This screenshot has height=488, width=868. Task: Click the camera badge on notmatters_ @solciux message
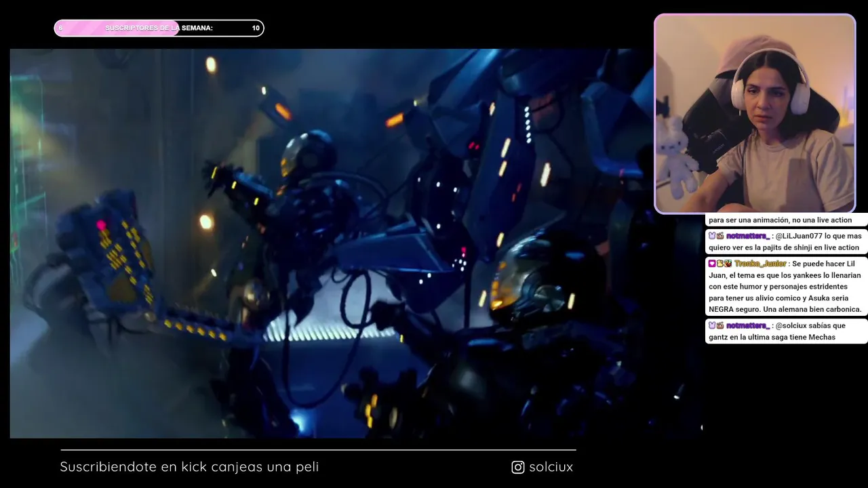[720, 325]
